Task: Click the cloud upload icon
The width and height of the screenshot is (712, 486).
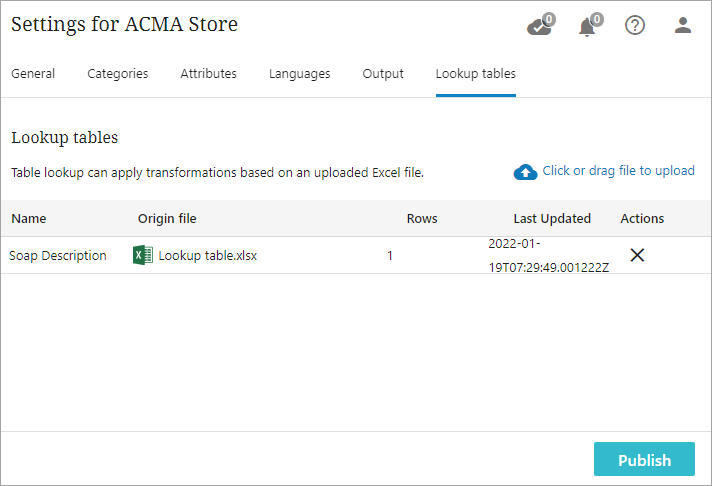Action: tap(525, 172)
